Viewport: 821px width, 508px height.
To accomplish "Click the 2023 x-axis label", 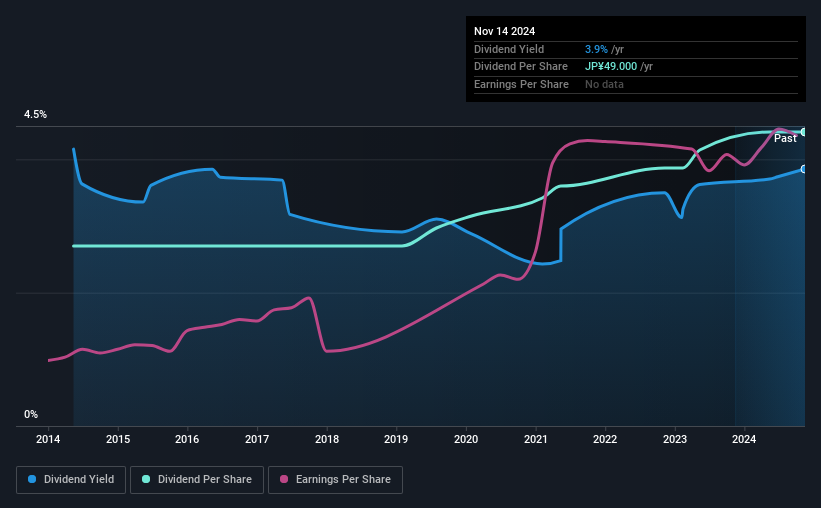I will pyautogui.click(x=675, y=439).
